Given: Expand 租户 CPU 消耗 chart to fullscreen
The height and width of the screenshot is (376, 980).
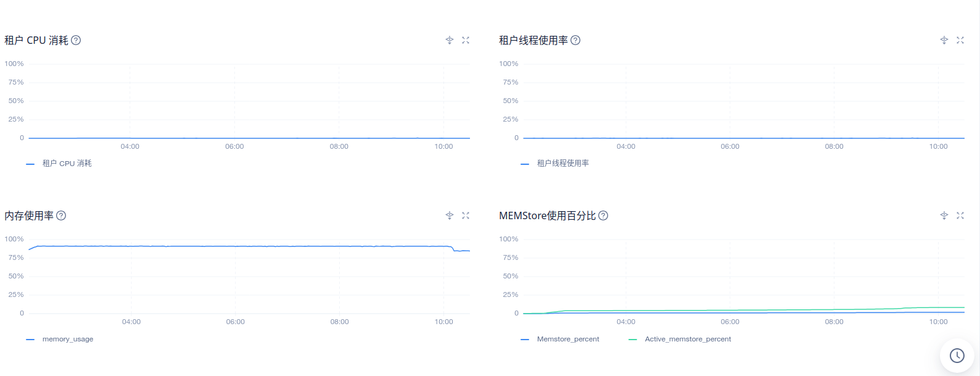Looking at the screenshot, I should pos(466,40).
